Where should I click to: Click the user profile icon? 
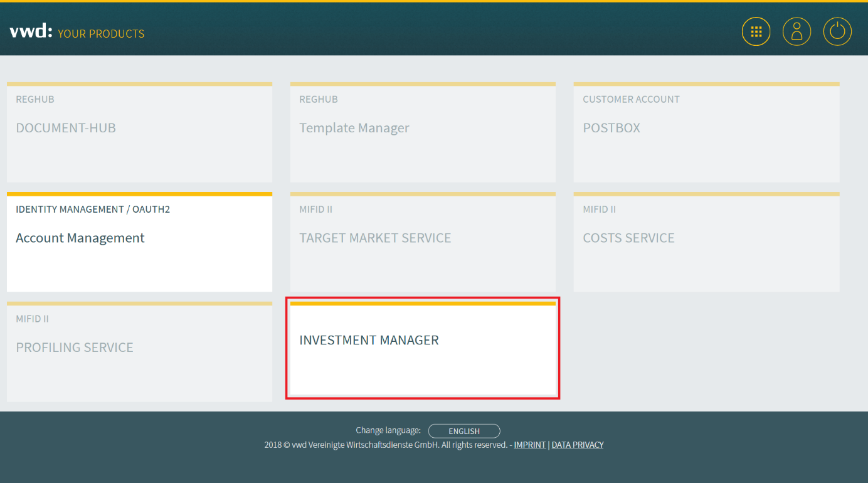(x=797, y=31)
